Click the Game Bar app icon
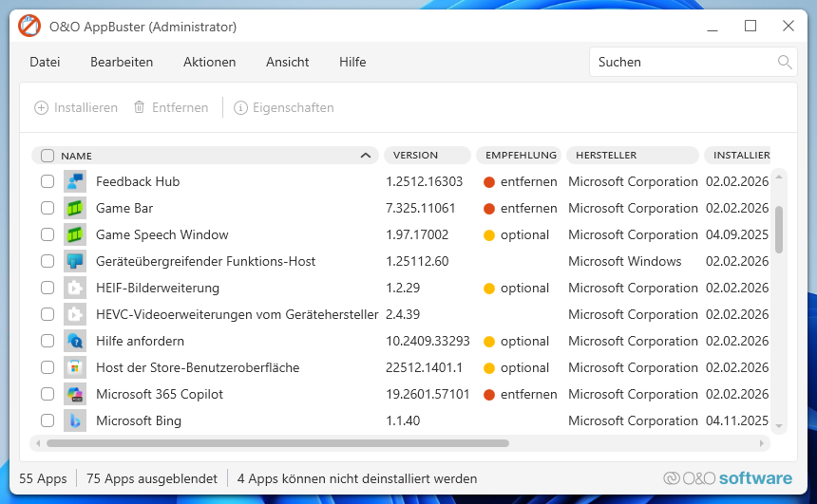This screenshot has width=817, height=504. click(x=75, y=208)
